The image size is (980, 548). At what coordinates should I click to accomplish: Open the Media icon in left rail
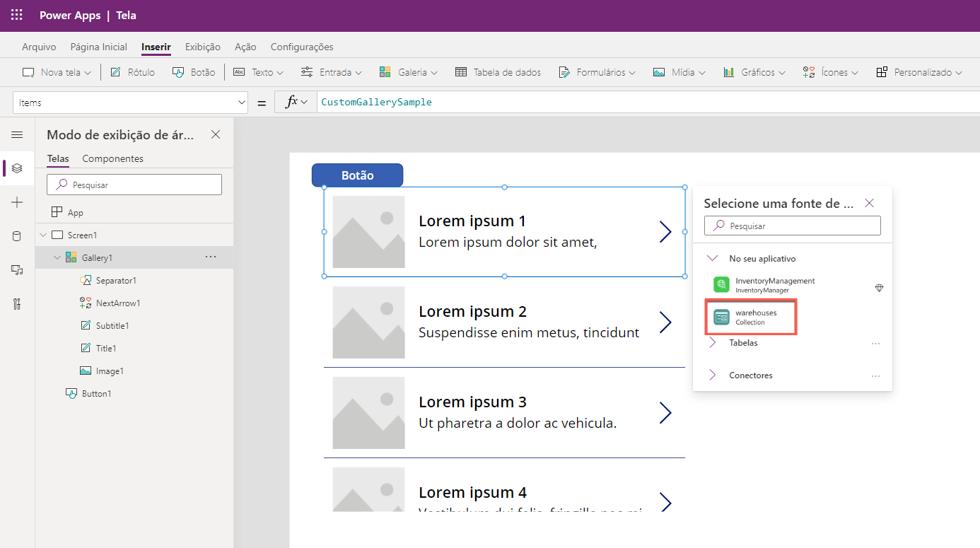(17, 270)
